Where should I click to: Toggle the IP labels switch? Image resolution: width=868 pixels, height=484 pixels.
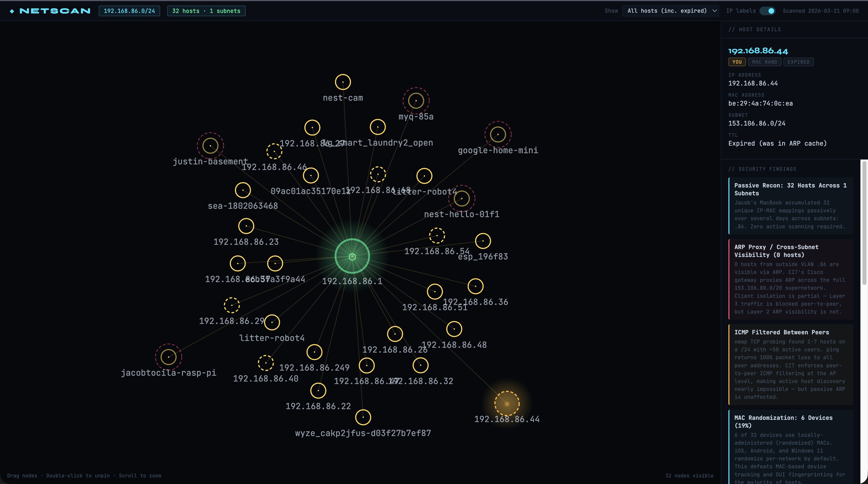pyautogui.click(x=767, y=11)
